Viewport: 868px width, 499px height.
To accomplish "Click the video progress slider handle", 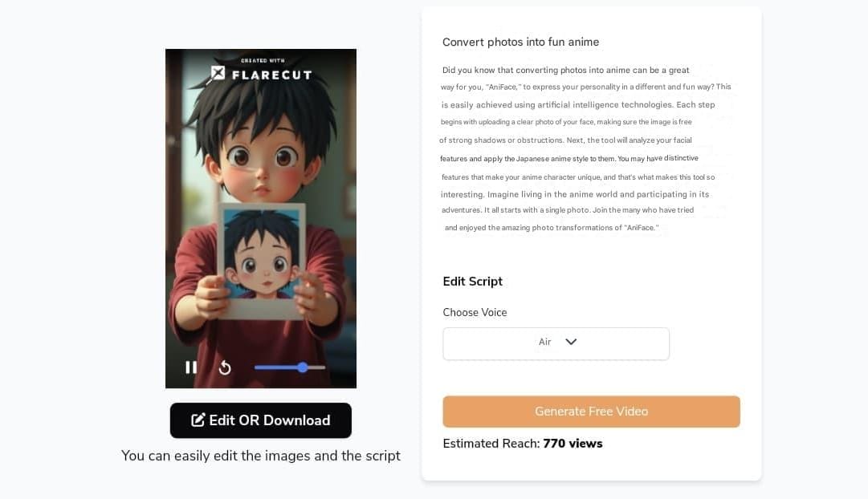I will click(x=302, y=367).
